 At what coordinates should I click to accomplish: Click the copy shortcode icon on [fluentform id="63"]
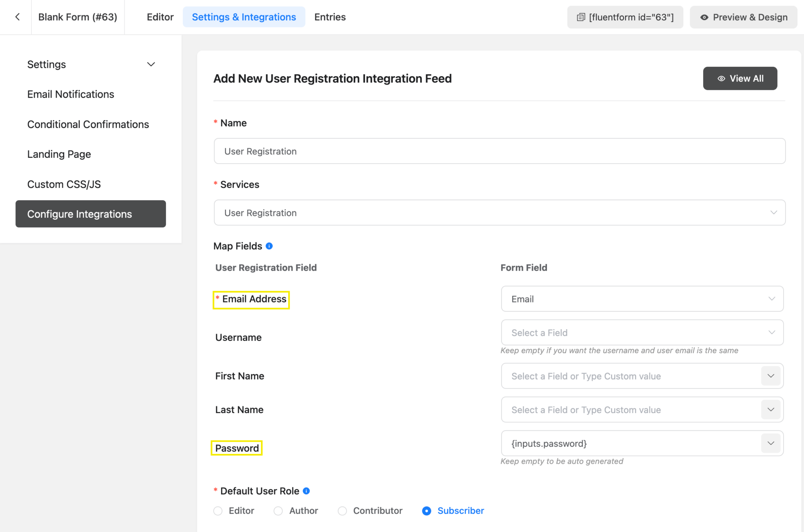point(581,17)
